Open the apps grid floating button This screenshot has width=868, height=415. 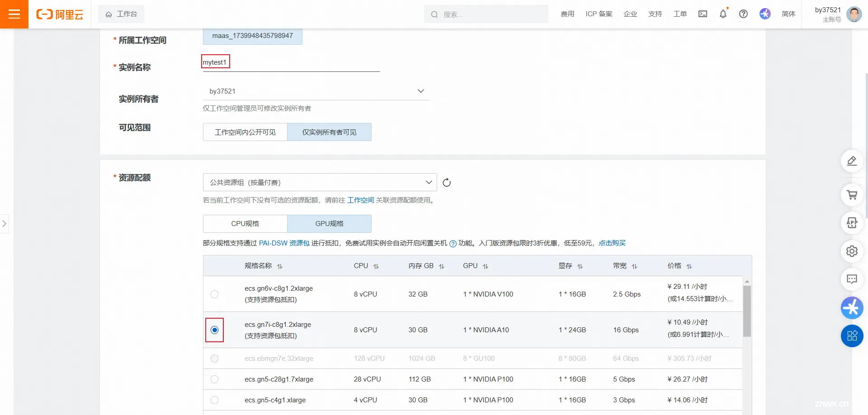852,336
